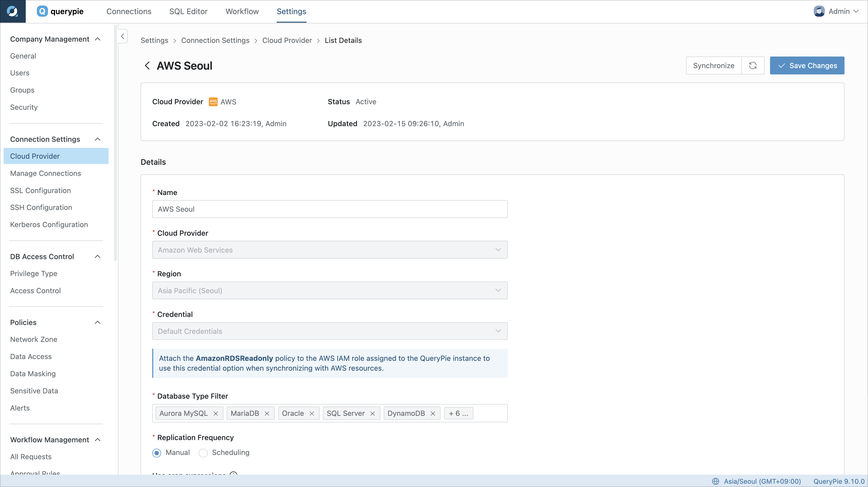
Task: Select the Manual replication frequency option
Action: coord(157,453)
